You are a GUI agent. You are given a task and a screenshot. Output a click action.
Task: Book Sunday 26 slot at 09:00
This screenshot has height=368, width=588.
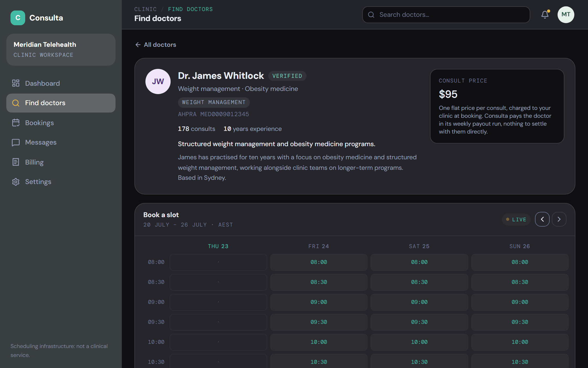point(520,302)
